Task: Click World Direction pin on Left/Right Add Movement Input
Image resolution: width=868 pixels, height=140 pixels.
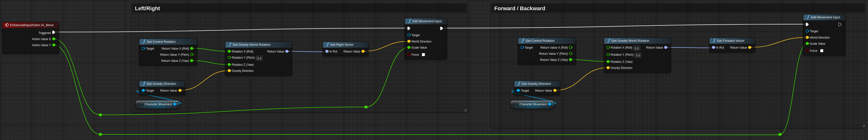Action: (409, 41)
